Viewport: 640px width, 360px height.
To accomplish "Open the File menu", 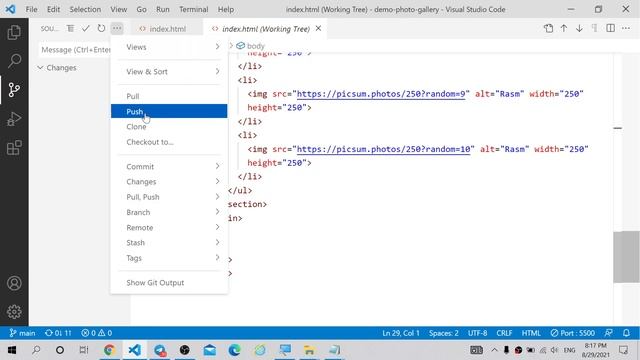I will point(31,9).
